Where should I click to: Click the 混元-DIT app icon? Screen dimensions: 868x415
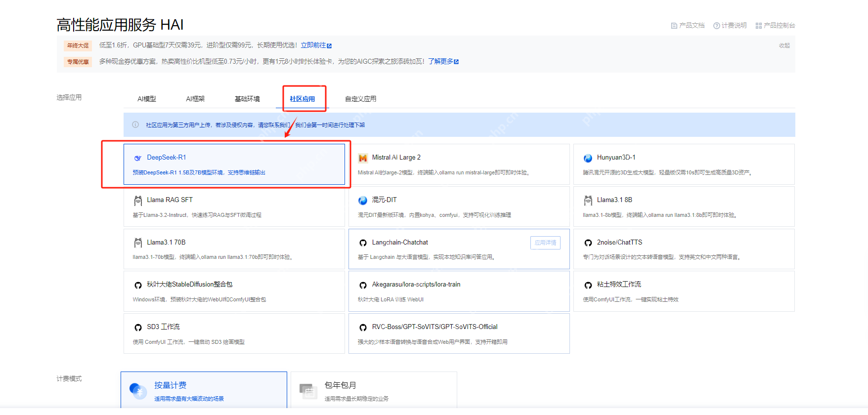363,200
